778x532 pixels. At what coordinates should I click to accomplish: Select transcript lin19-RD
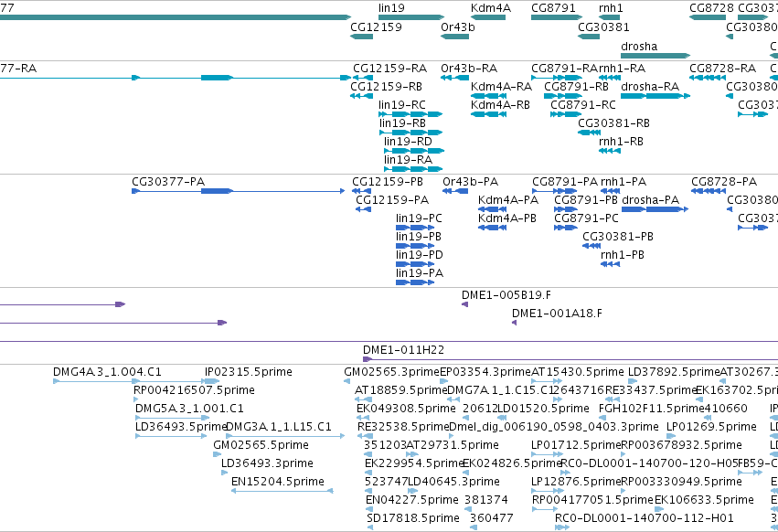pyautogui.click(x=414, y=151)
